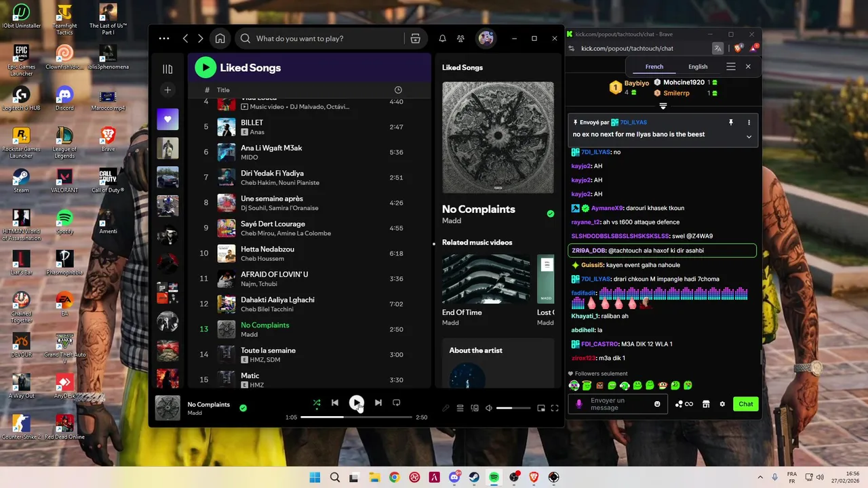This screenshot has height=488, width=868.
Task: Click the plus create playlist button
Action: pyautogui.click(x=167, y=89)
